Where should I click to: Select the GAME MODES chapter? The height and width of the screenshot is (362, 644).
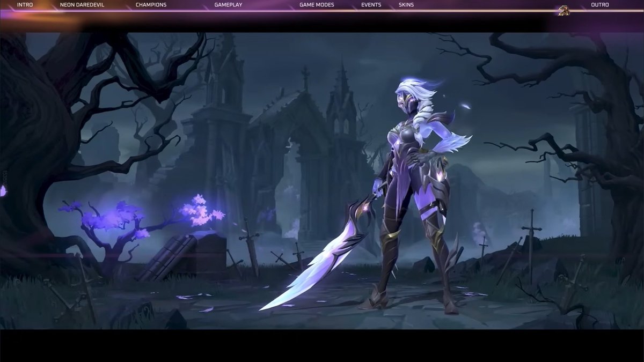click(x=317, y=4)
